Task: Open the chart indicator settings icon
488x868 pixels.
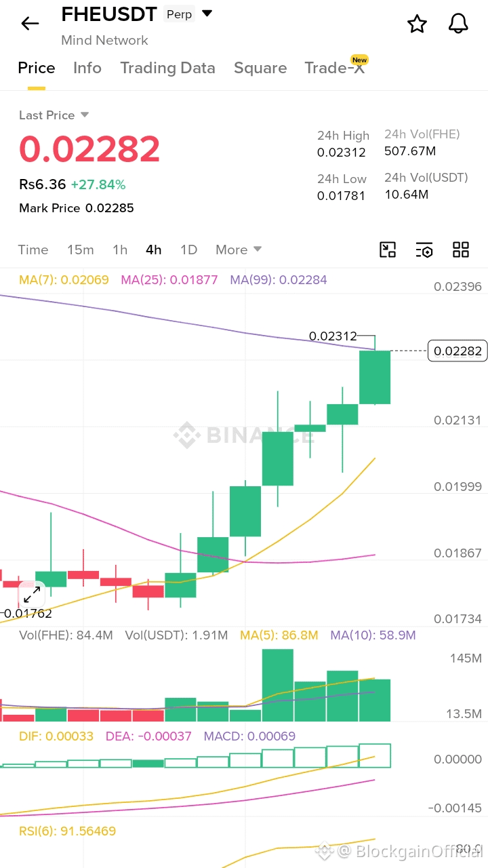Action: click(424, 250)
